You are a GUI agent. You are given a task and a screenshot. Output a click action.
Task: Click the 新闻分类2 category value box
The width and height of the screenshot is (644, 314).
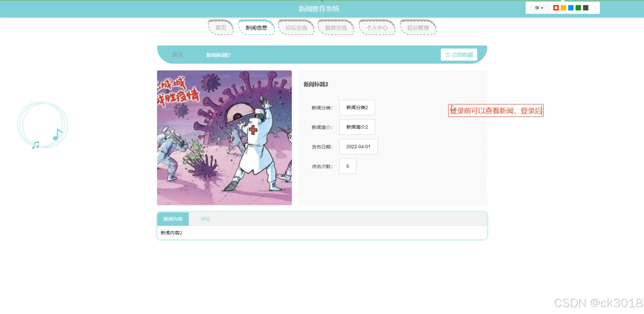coord(357,107)
